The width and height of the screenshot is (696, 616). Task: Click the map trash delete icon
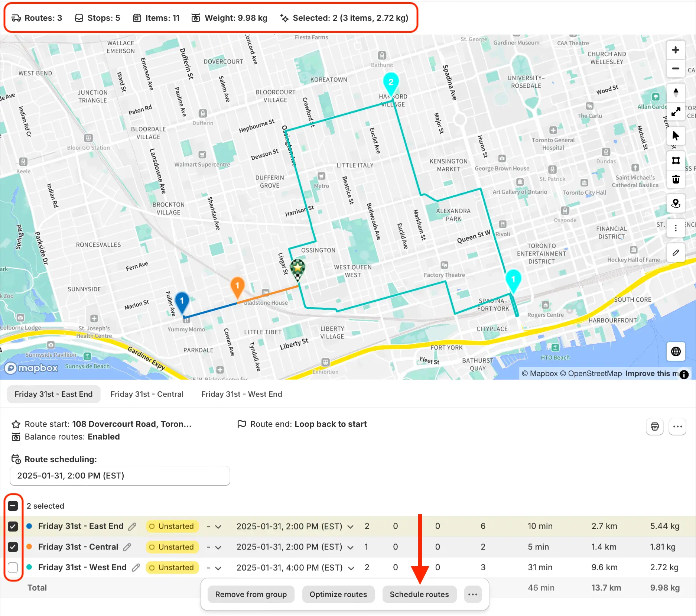676,179
